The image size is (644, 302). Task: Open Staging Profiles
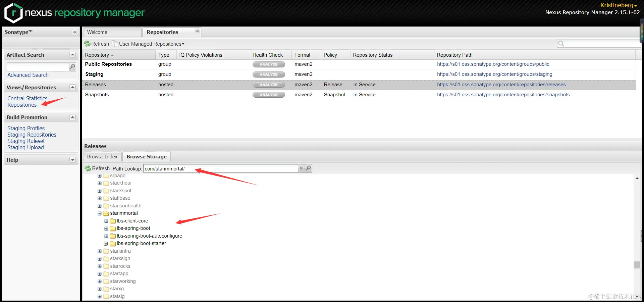tap(26, 128)
